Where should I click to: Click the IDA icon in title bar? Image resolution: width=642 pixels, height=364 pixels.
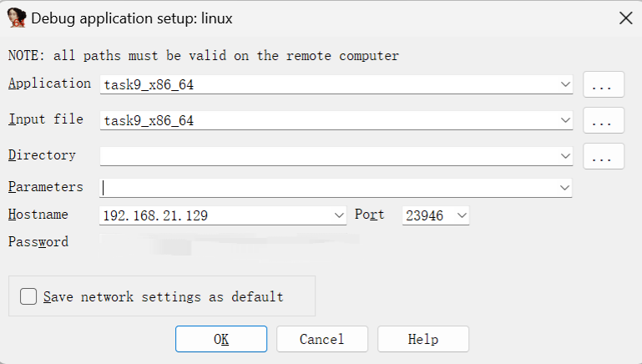17,18
